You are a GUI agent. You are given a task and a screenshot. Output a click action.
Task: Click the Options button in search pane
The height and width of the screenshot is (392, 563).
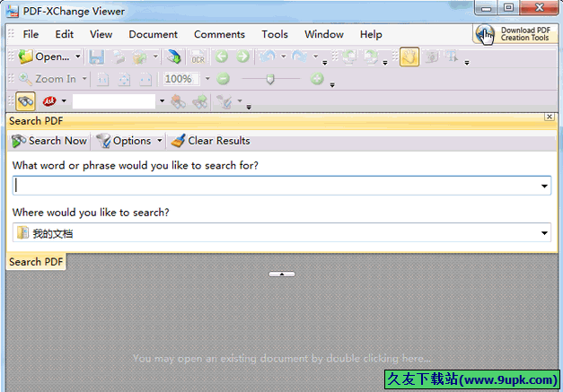coord(129,141)
